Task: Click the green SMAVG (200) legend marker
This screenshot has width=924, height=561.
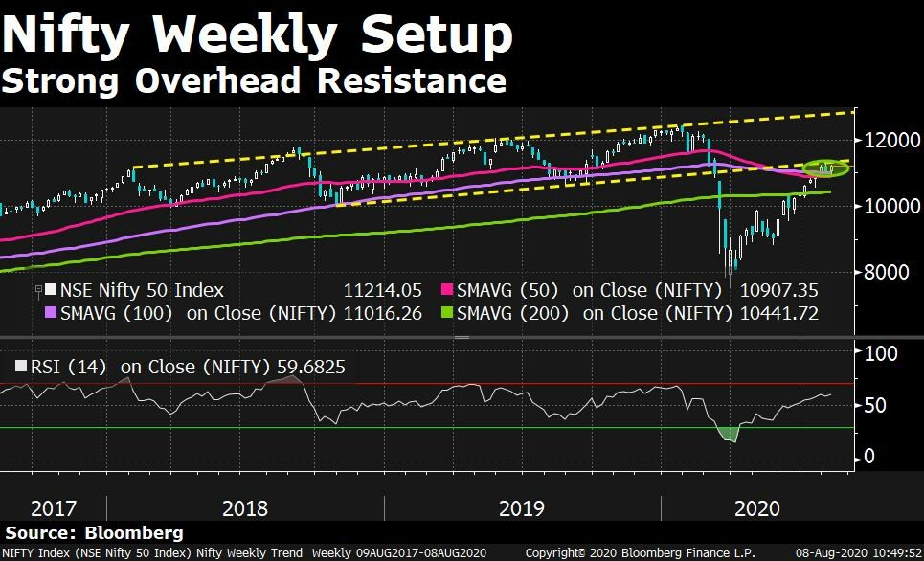Action: point(445,312)
